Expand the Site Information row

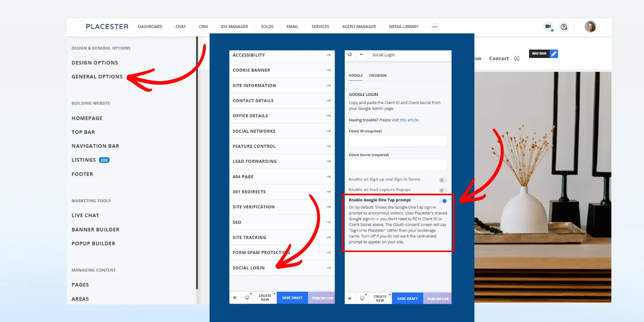pyautogui.click(x=282, y=85)
